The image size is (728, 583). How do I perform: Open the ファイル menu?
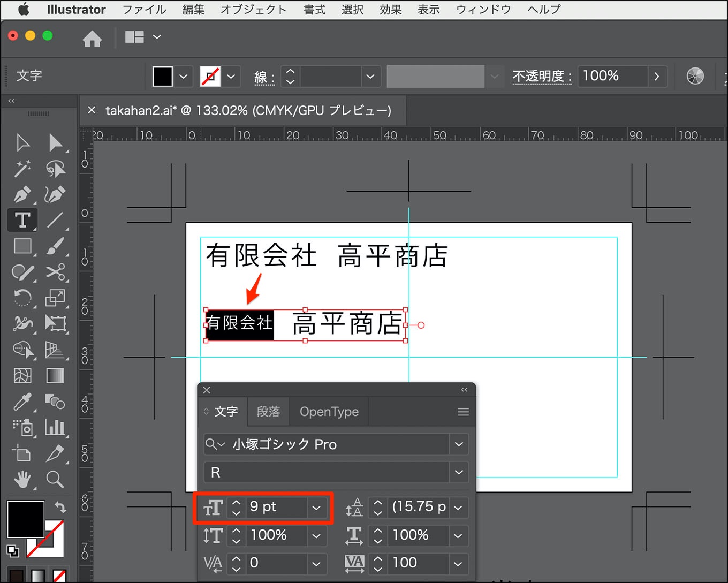pyautogui.click(x=144, y=10)
